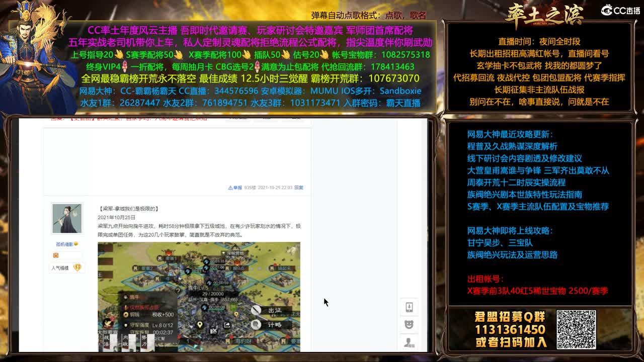
Task: Click the upcoming guide 甘宁吴步、三宝队
Action: tap(500, 243)
